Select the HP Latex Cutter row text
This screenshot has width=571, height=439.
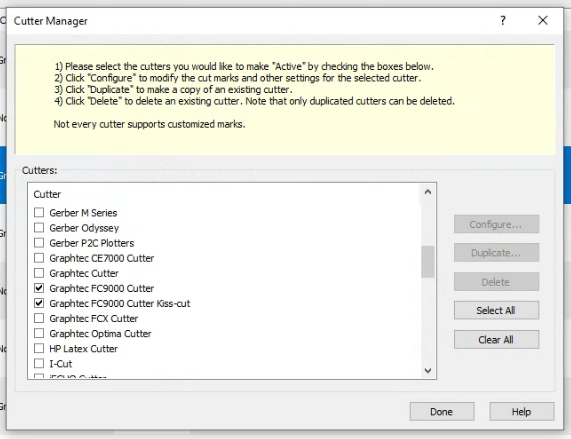(83, 349)
